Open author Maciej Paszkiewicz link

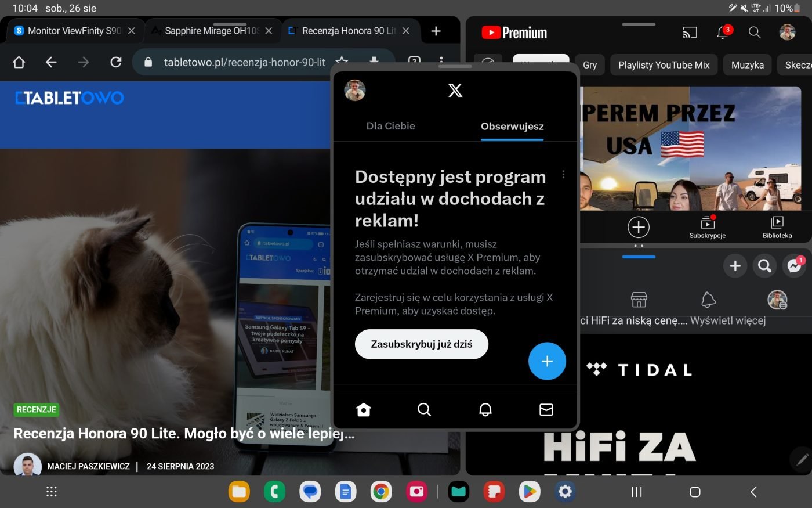[88, 466]
